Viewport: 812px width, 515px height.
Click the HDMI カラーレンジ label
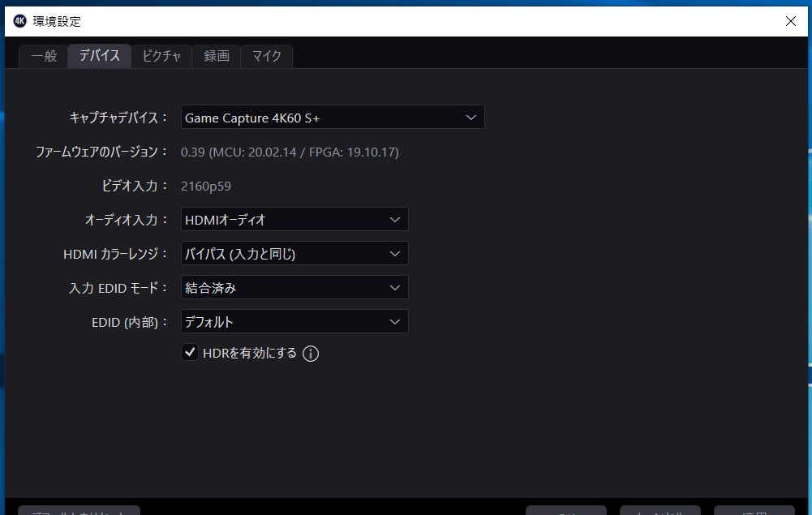115,254
